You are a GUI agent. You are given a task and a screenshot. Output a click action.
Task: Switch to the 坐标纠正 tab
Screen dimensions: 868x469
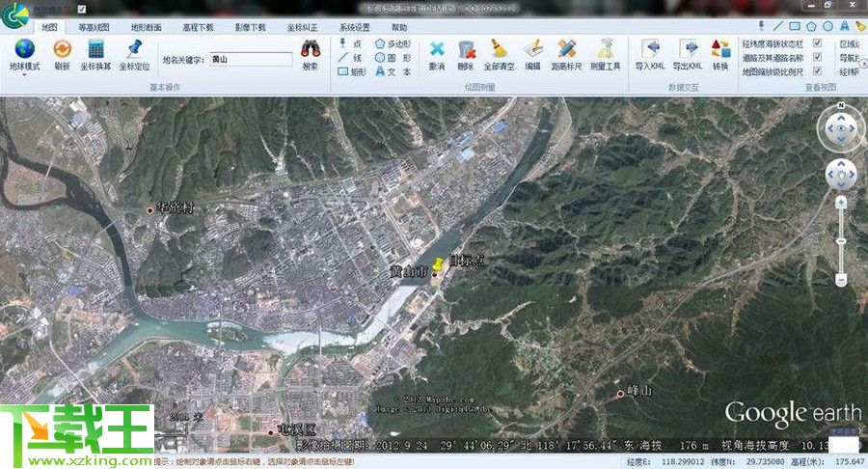click(x=302, y=27)
